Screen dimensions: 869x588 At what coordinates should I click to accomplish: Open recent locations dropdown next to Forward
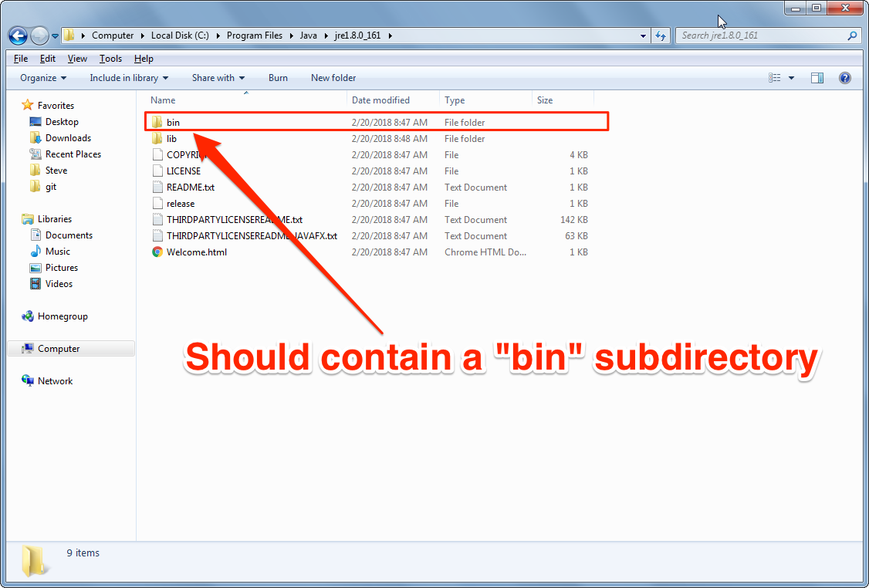click(55, 36)
